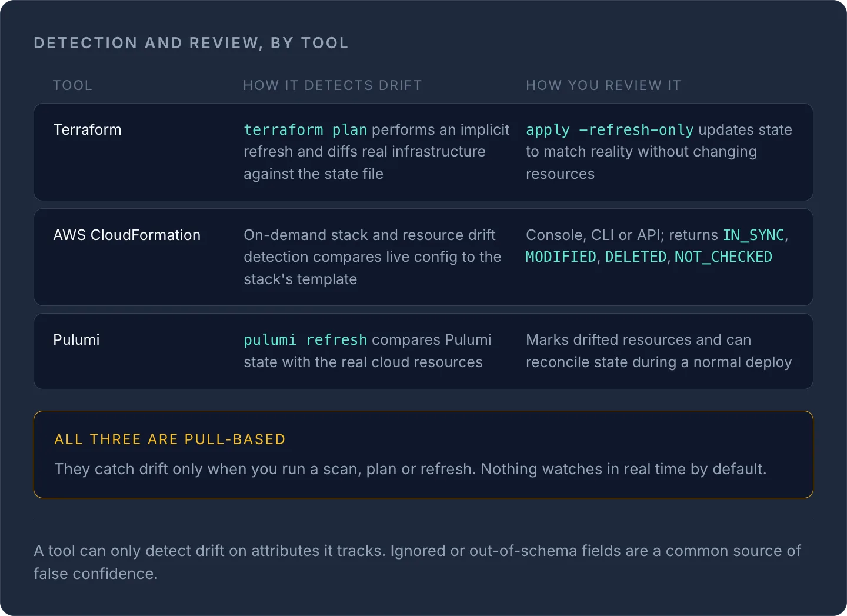Click 'to match reality without changing' text

tap(641, 152)
